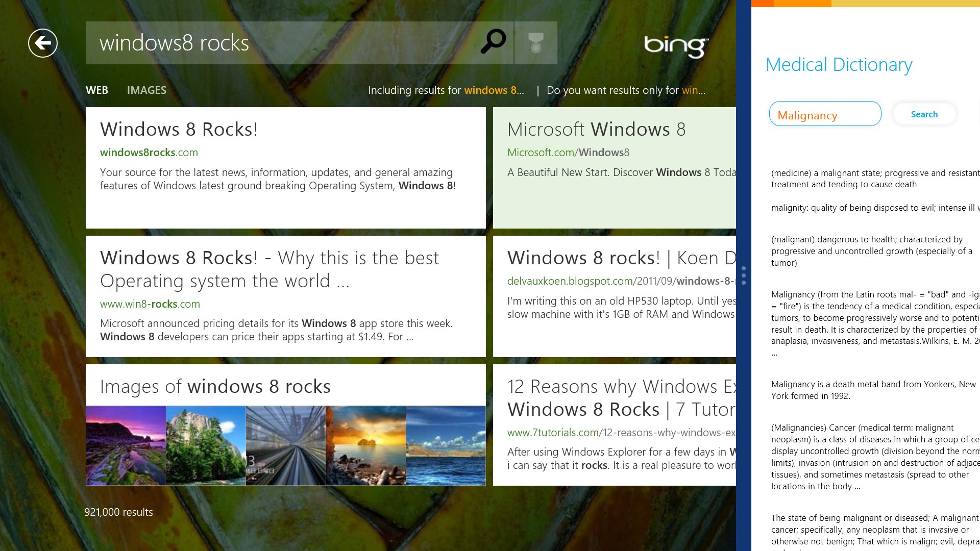980x551 pixels.
Task: Open windows8rocks.com URL link
Action: click(149, 152)
